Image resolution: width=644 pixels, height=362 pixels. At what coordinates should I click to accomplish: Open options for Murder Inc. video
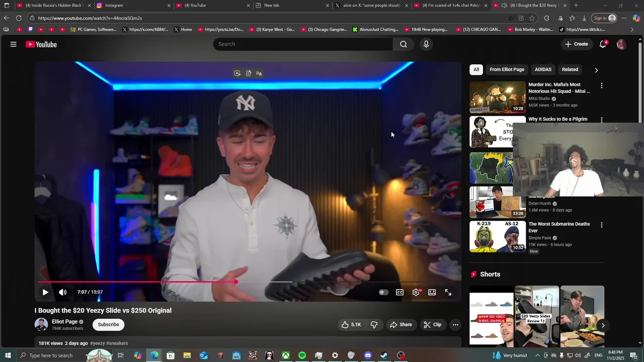click(601, 85)
